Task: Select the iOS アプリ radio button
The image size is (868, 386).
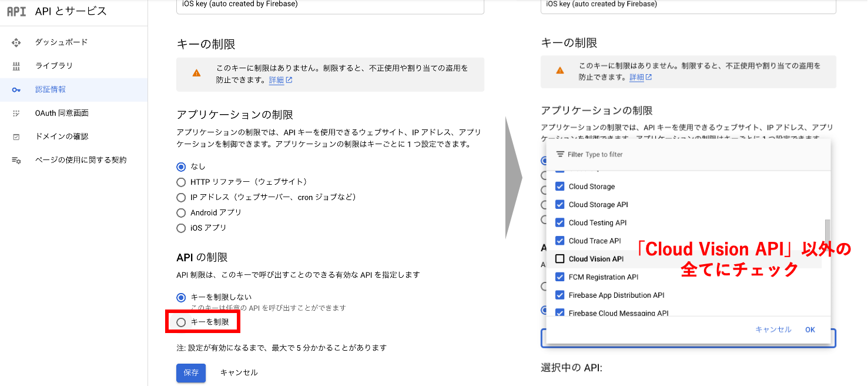Action: coord(181,228)
